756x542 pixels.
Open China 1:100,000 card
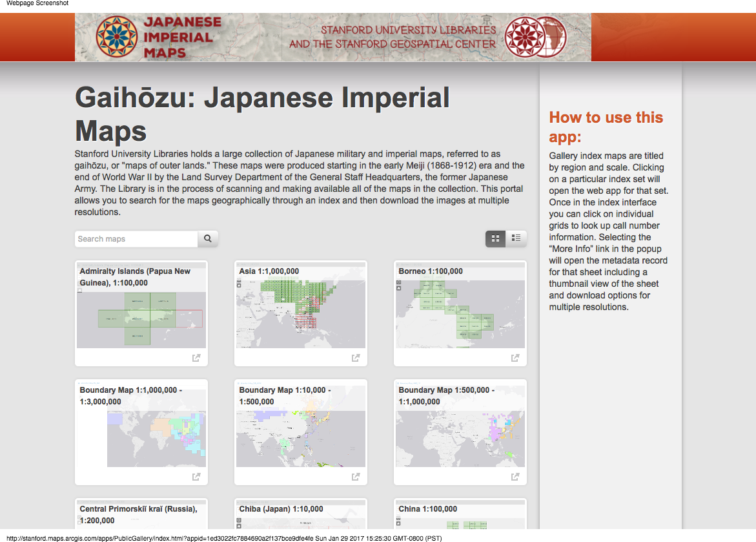click(460, 514)
